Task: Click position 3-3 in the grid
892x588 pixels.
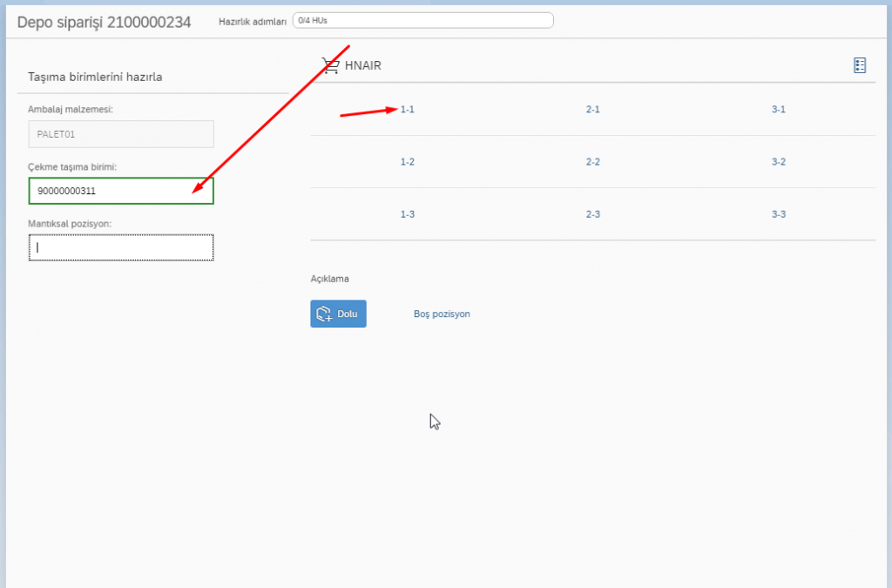Action: pos(779,214)
